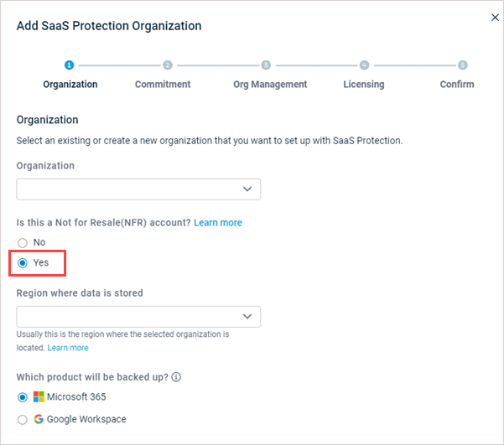Select the No radio button for NFR
The width and height of the screenshot is (504, 445).
[x=23, y=242]
